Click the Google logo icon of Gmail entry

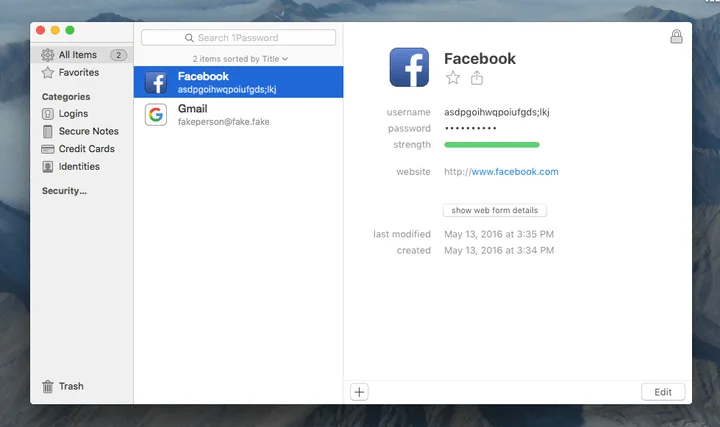(156, 114)
